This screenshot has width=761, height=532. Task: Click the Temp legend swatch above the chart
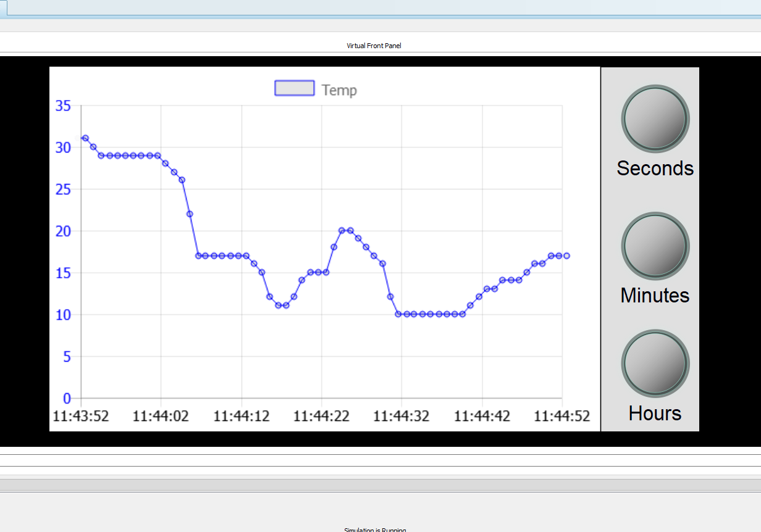click(294, 88)
